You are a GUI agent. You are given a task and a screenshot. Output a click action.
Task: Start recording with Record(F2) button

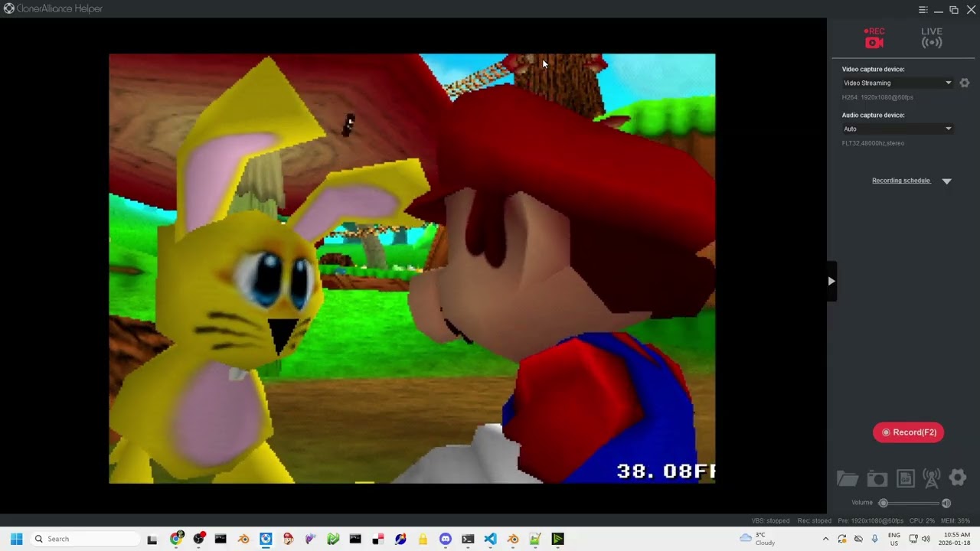(909, 432)
